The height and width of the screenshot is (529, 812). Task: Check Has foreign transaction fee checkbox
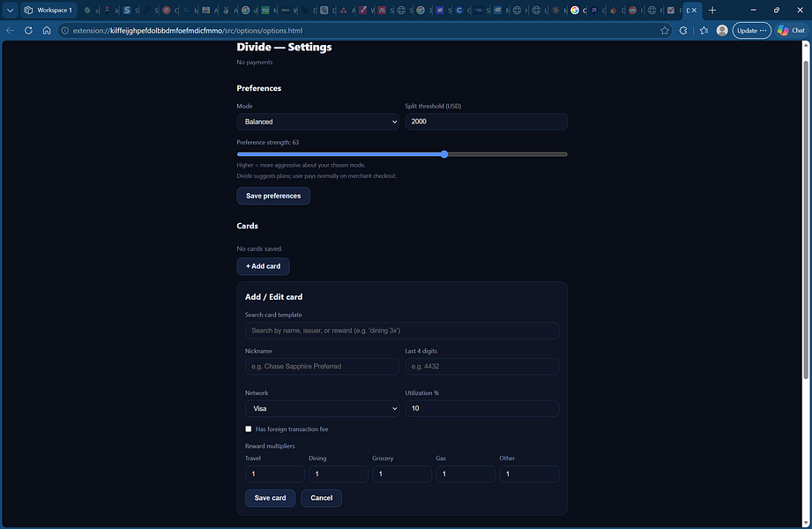[x=249, y=429]
